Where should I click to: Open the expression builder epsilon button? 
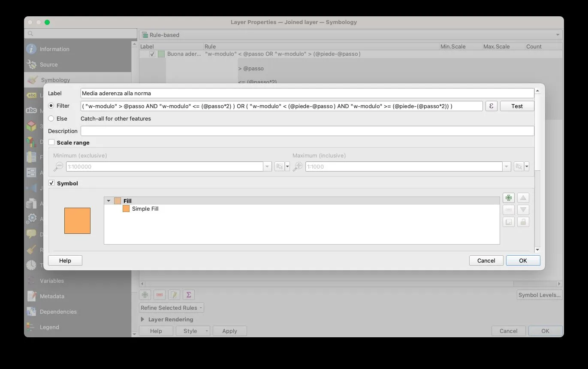(491, 106)
